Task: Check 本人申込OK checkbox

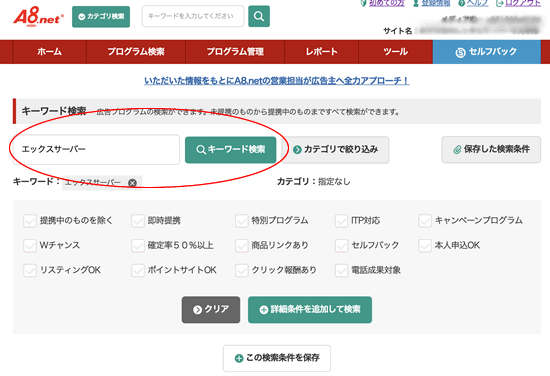Action: (425, 246)
